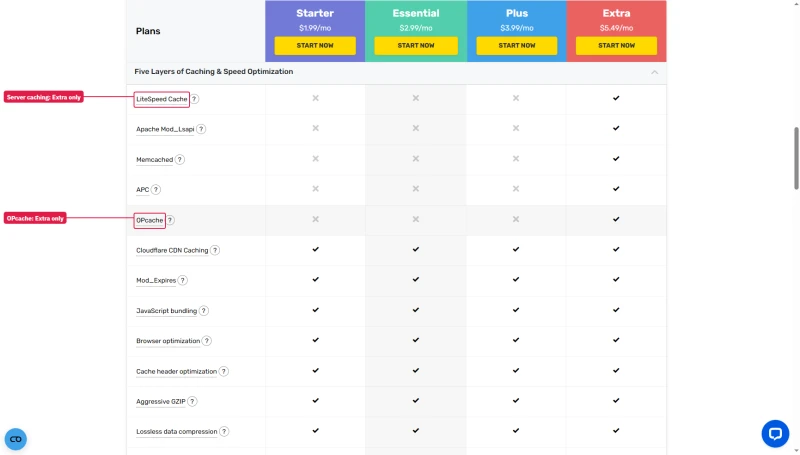Click the Plus checkmark in Aggressive GZIP row
The height and width of the screenshot is (455, 800).
click(516, 400)
